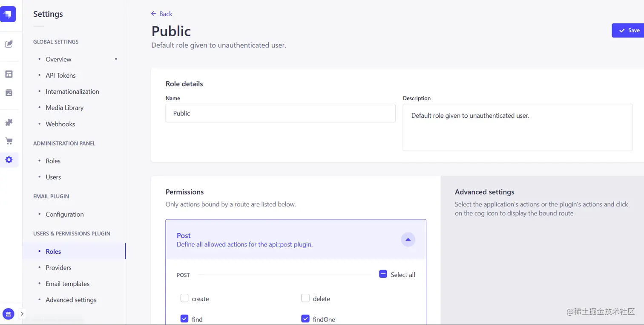This screenshot has height=325, width=644.
Task: Go back using the Back link
Action: point(161,14)
